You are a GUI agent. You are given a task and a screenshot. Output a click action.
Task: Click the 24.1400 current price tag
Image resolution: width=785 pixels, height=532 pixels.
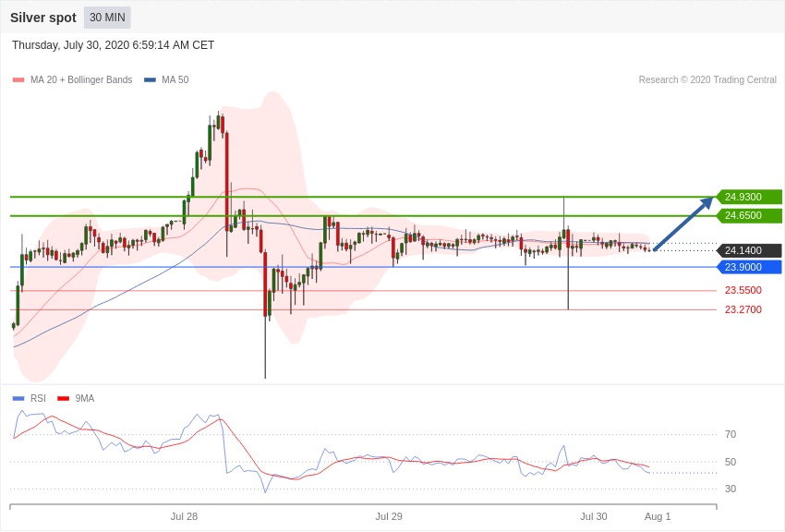[x=748, y=250]
